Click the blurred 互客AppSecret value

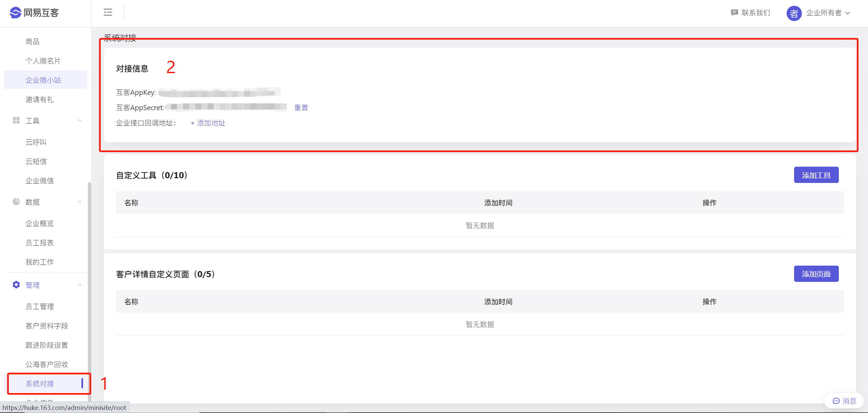coord(226,107)
